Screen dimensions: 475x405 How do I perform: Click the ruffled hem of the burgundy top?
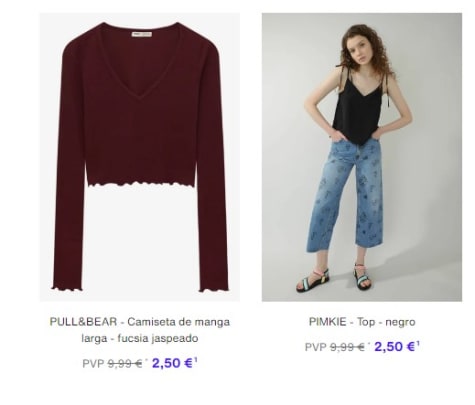point(140,184)
